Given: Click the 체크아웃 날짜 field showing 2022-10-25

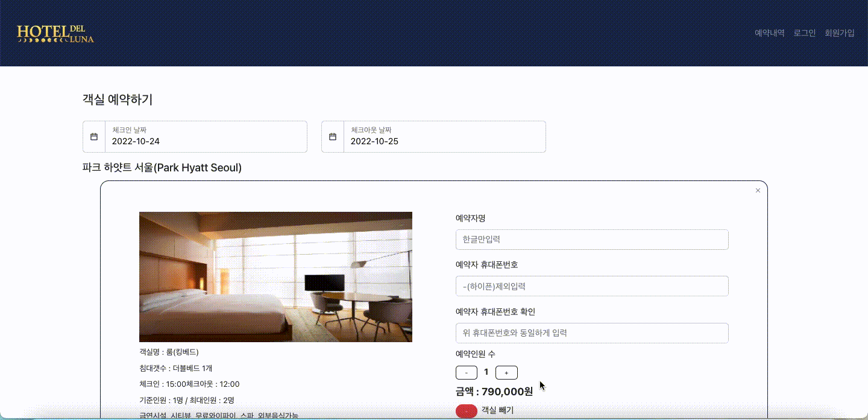Looking at the screenshot, I should pos(444,137).
